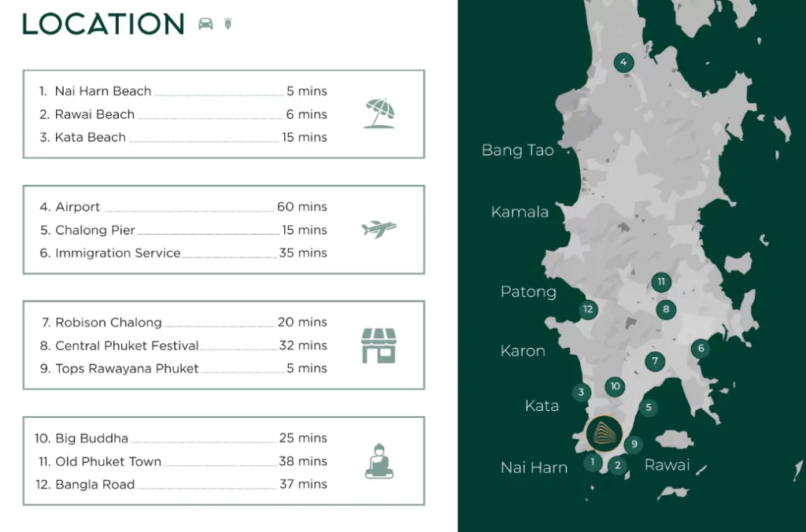Click the car icon beside the Location heading
The height and width of the screenshot is (532, 806).
[205, 24]
